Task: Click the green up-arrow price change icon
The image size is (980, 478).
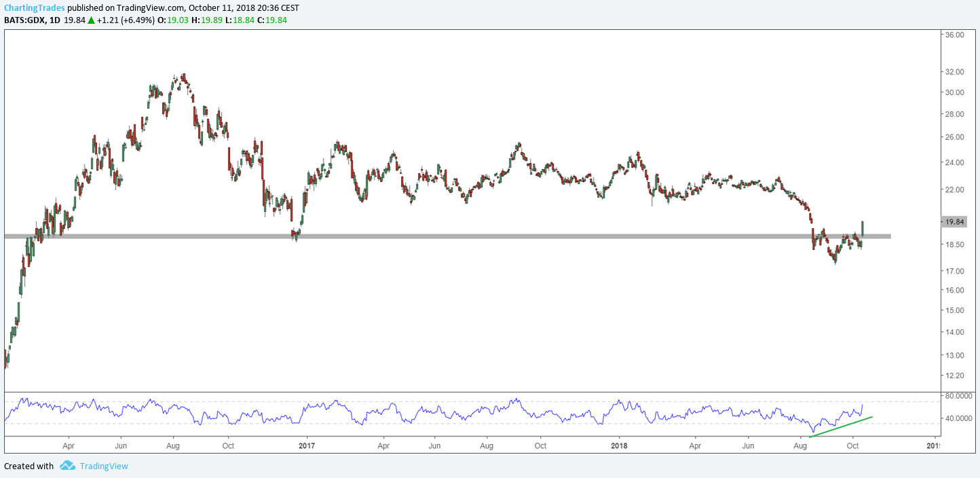Action: point(91,20)
